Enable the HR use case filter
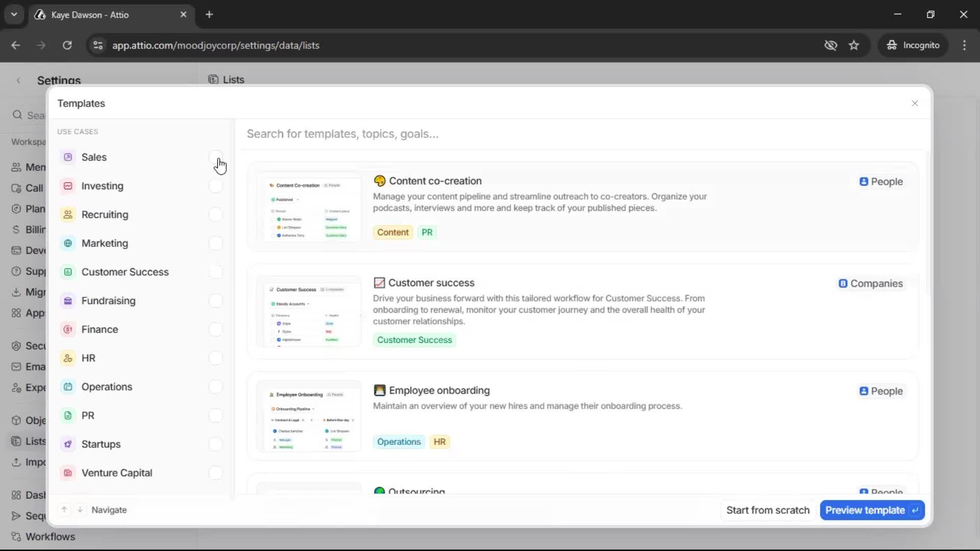Image resolution: width=980 pixels, height=551 pixels. coord(215,358)
